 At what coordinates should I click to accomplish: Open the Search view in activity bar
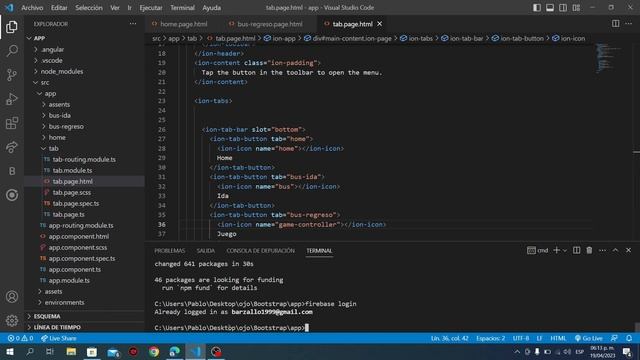(x=12, y=51)
